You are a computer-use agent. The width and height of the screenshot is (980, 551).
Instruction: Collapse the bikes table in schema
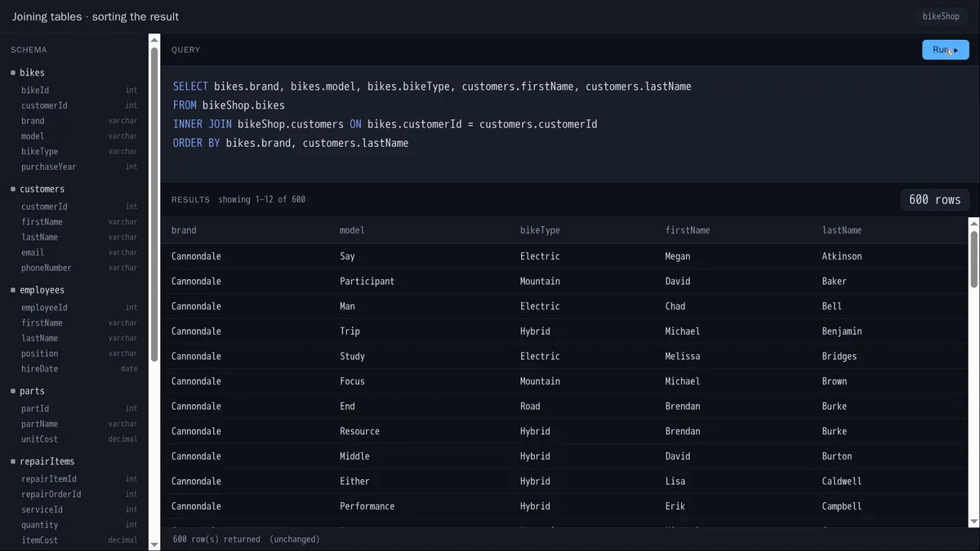(x=32, y=73)
